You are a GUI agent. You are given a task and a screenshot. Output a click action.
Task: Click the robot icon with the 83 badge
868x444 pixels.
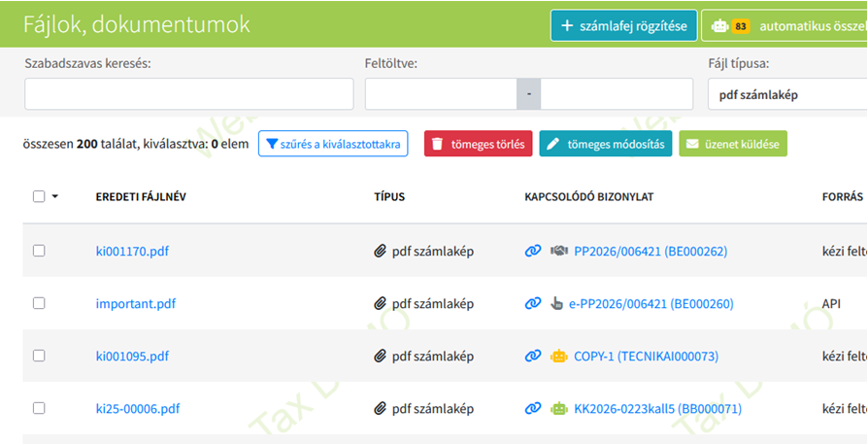[x=720, y=26]
